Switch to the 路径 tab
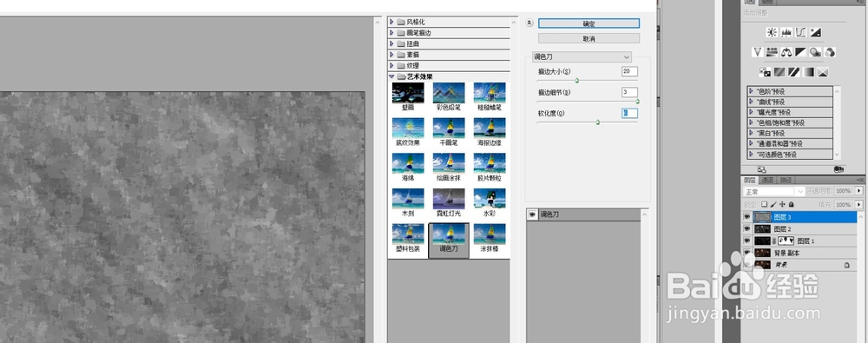Screen dimensions: 868x343 (786, 180)
